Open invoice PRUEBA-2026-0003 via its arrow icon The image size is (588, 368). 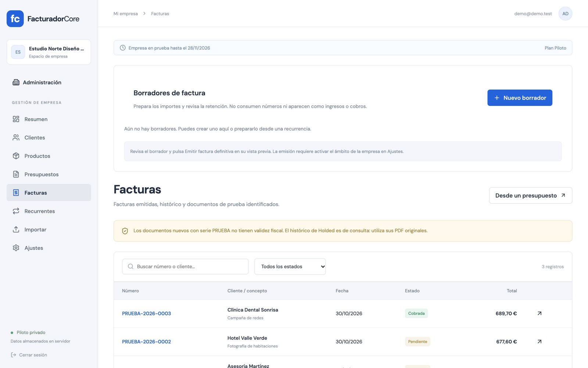539,314
